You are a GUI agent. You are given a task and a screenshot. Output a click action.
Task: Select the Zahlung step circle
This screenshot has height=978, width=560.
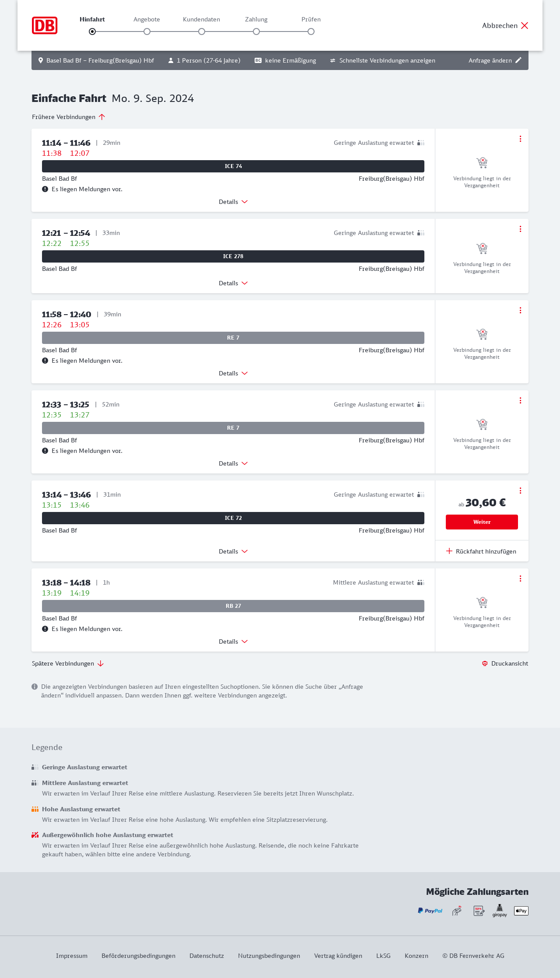point(256,32)
